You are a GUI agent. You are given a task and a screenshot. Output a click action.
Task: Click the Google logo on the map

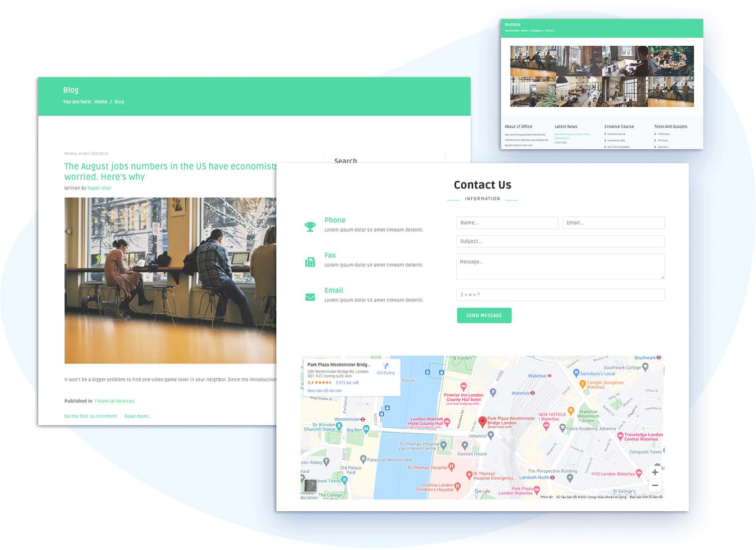click(483, 491)
